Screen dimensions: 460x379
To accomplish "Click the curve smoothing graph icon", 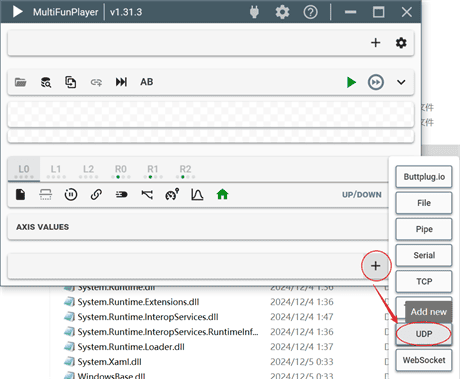I will (x=197, y=194).
